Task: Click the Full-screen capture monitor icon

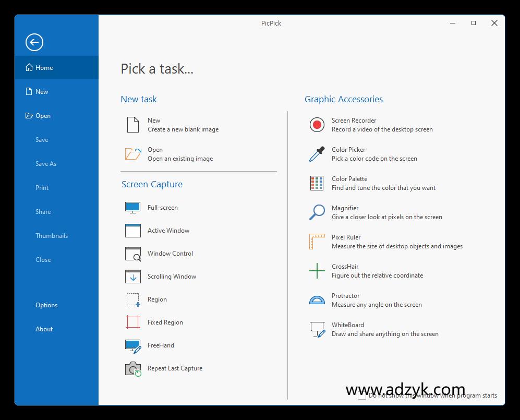Action: [132, 208]
